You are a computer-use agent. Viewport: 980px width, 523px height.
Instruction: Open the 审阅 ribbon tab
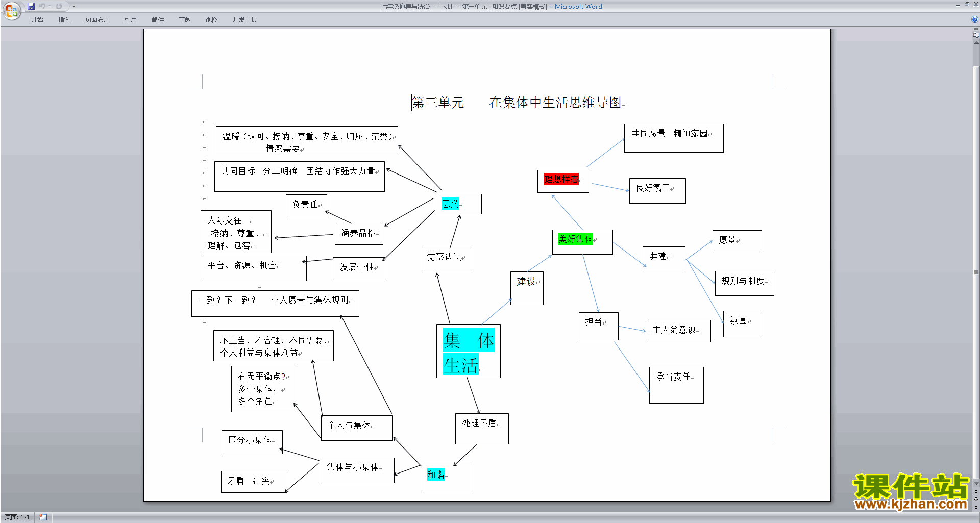click(185, 19)
